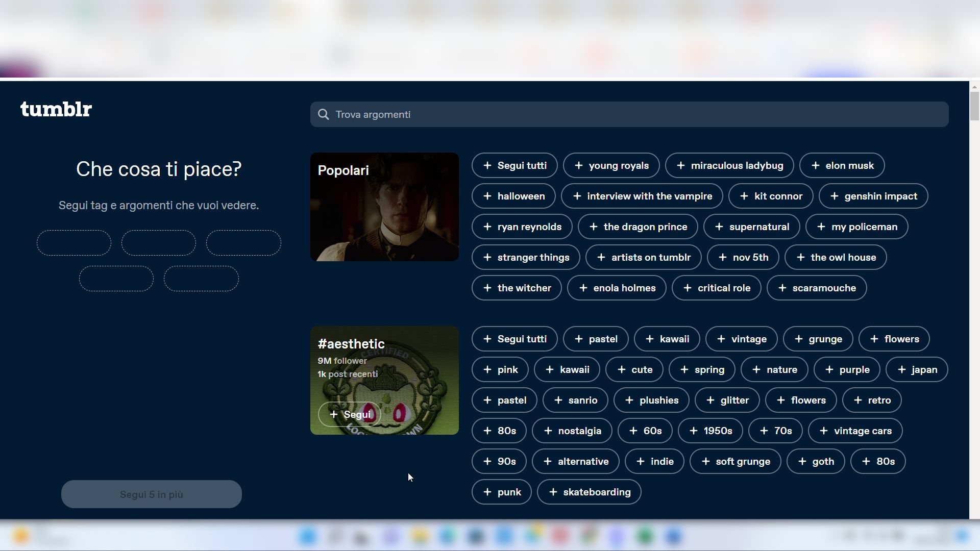Click the search magnifier icon
Image resolution: width=980 pixels, height=551 pixels.
pyautogui.click(x=324, y=114)
